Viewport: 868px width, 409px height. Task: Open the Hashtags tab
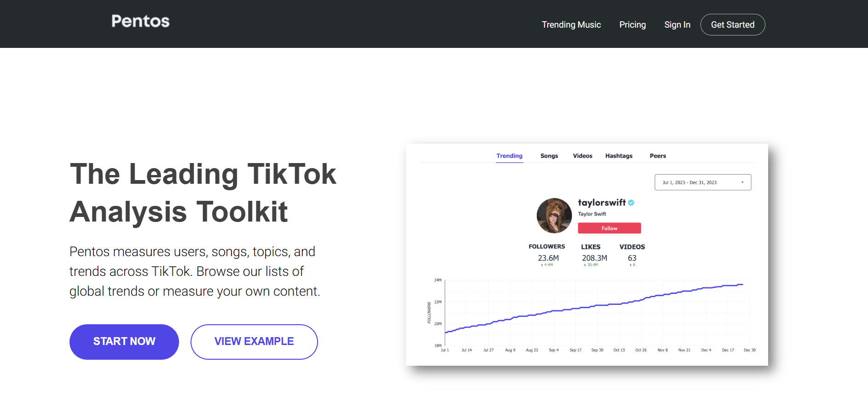coord(619,156)
